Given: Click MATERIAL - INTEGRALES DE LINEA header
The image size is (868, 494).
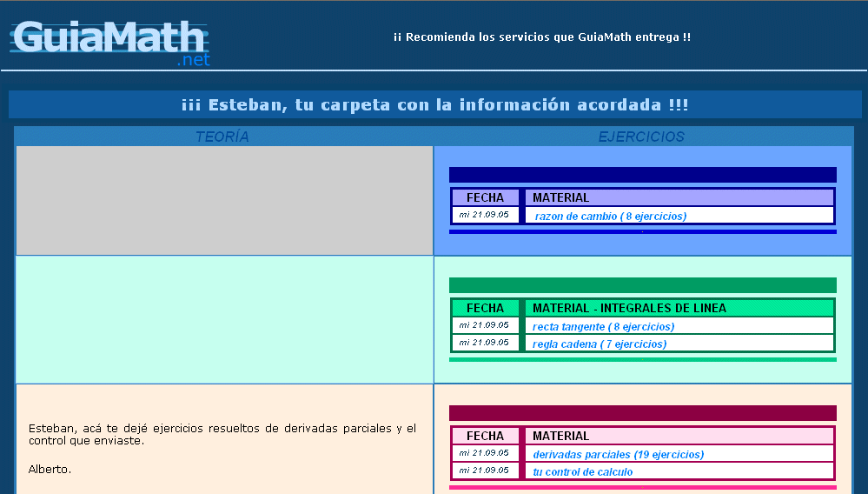Looking at the screenshot, I should [679, 308].
